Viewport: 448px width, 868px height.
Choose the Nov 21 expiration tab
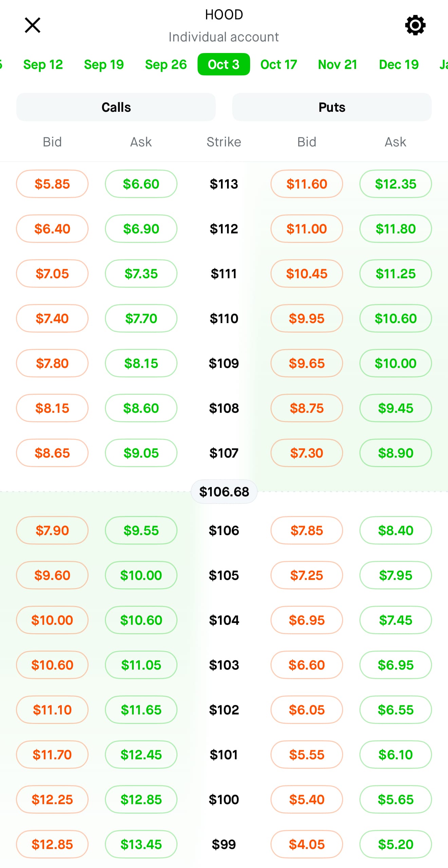pyautogui.click(x=338, y=64)
